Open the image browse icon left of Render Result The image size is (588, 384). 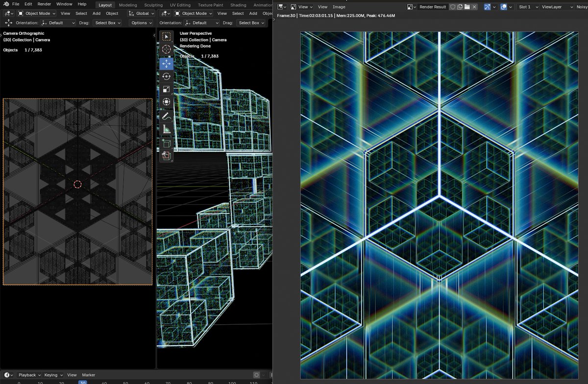pyautogui.click(x=412, y=7)
